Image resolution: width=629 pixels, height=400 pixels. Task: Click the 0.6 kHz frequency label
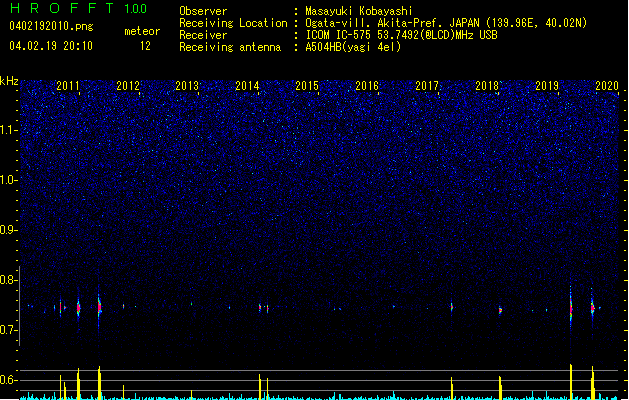(8, 380)
